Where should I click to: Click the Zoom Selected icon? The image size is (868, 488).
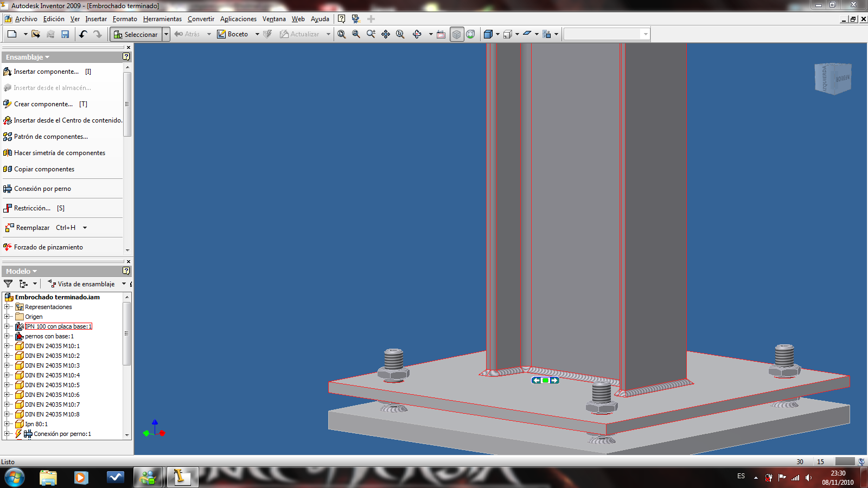point(400,34)
